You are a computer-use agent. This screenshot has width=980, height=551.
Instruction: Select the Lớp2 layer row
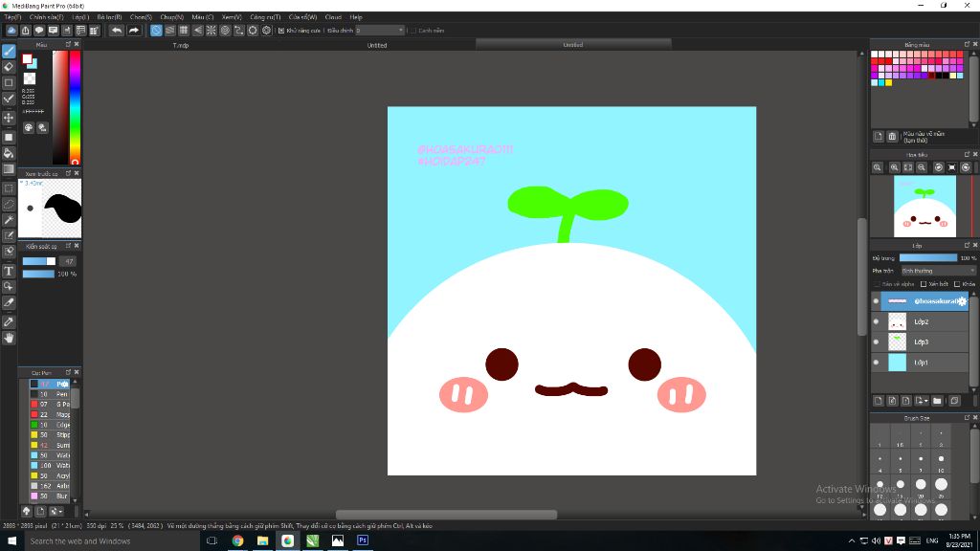(921, 321)
